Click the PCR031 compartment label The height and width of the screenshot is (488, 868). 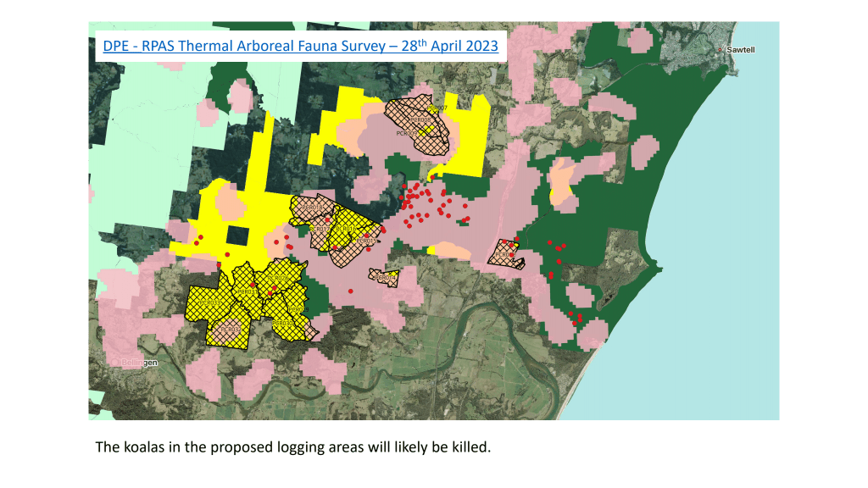coord(247,291)
